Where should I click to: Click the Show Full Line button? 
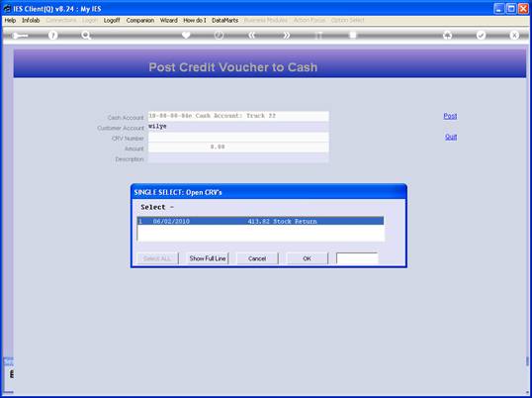coord(208,258)
